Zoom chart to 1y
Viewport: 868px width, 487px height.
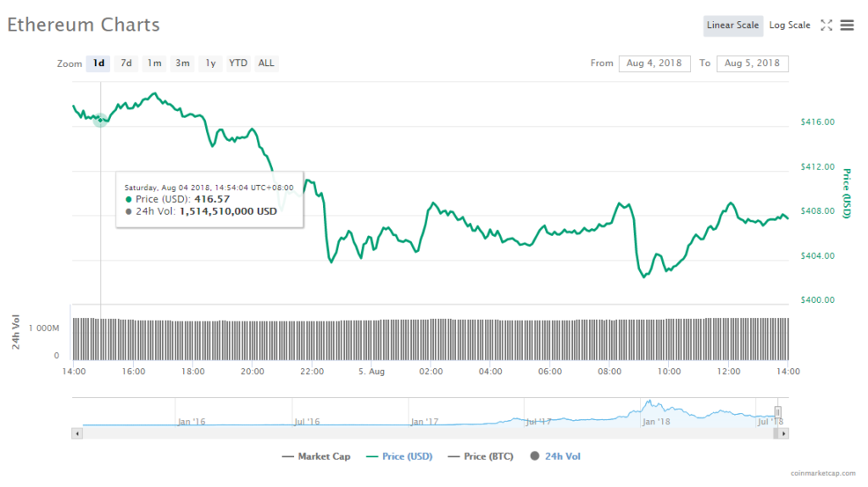[210, 64]
